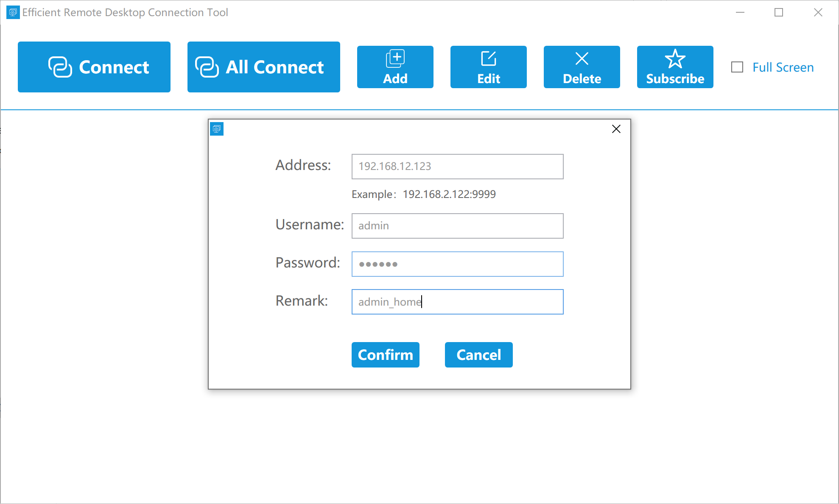839x504 pixels.
Task: Click into the Username field
Action: click(x=457, y=226)
